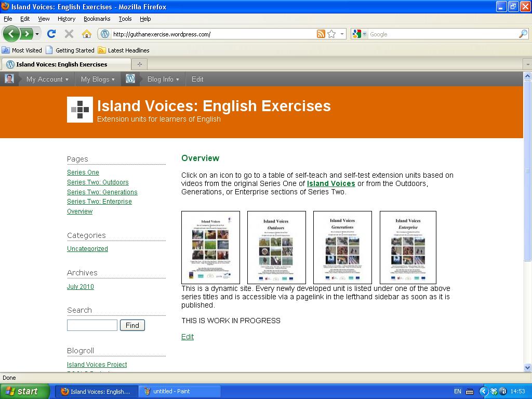Click the Firefox back arrow button
This screenshot has height=399, width=532.
[x=11, y=34]
